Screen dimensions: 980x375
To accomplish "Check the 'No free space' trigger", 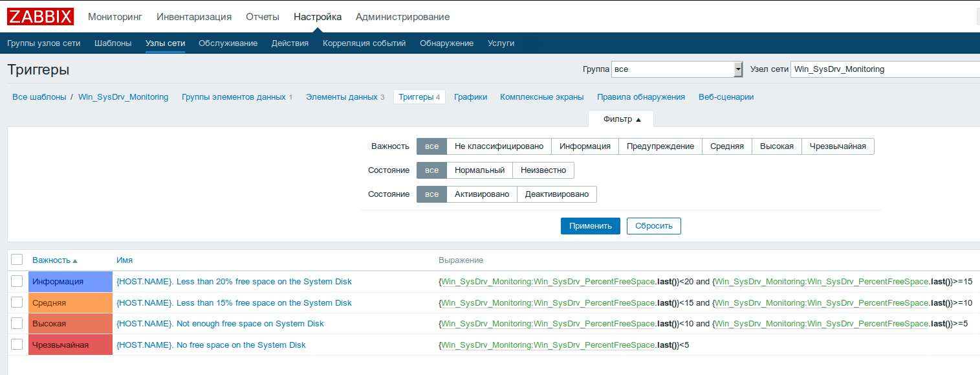I will tap(17, 345).
